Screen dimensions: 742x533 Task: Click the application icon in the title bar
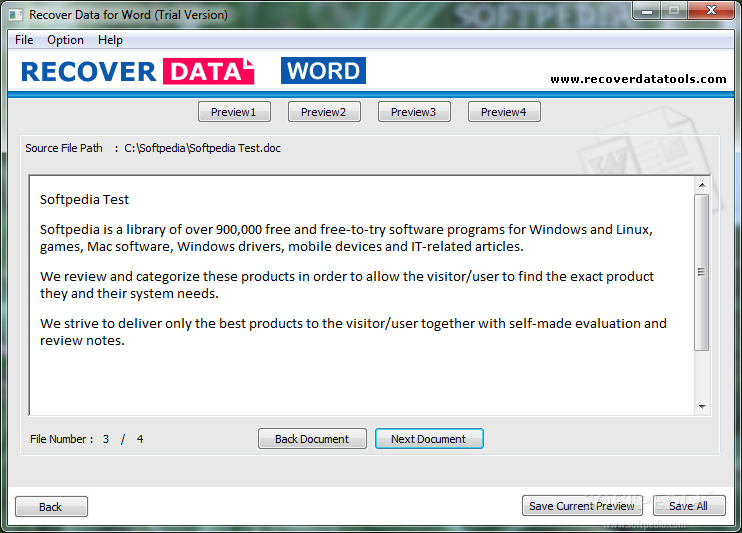(16, 15)
